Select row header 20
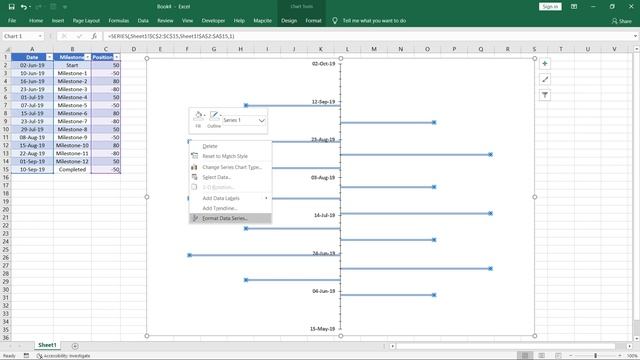The height and width of the screenshot is (360, 640). pyautogui.click(x=6, y=209)
